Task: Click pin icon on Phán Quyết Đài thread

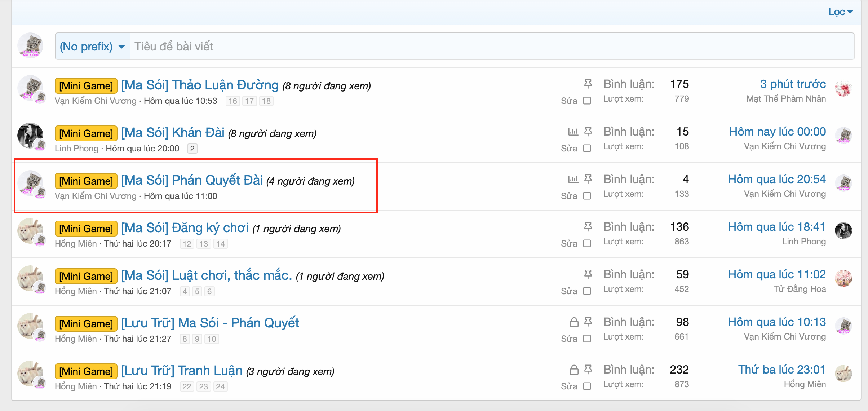Action: (x=588, y=179)
